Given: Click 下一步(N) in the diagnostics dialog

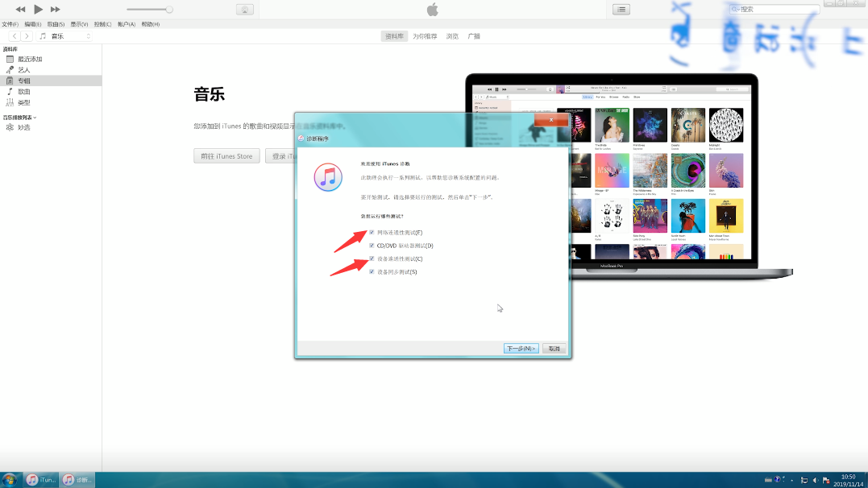Looking at the screenshot, I should [521, 349].
